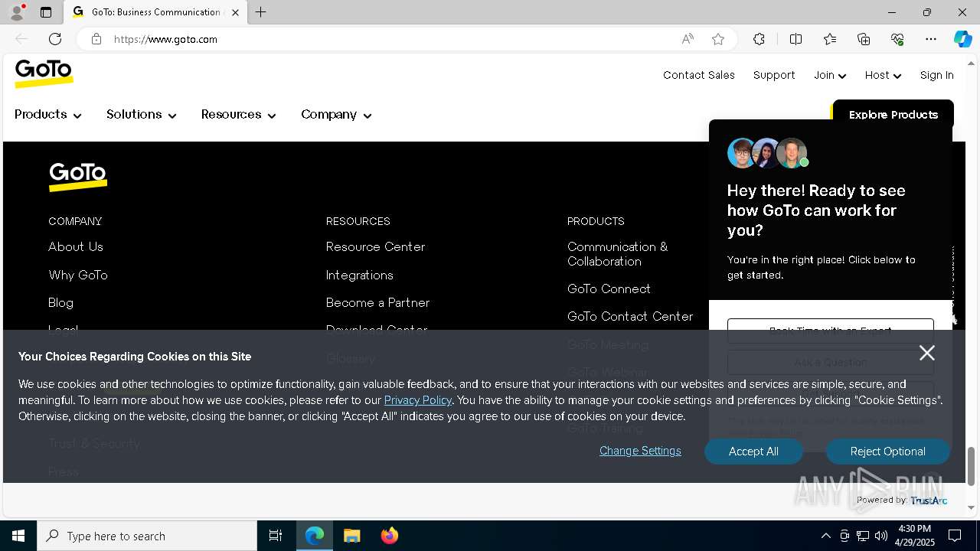This screenshot has height=551, width=980.
Task: Expand the Company menu
Action: 336,115
